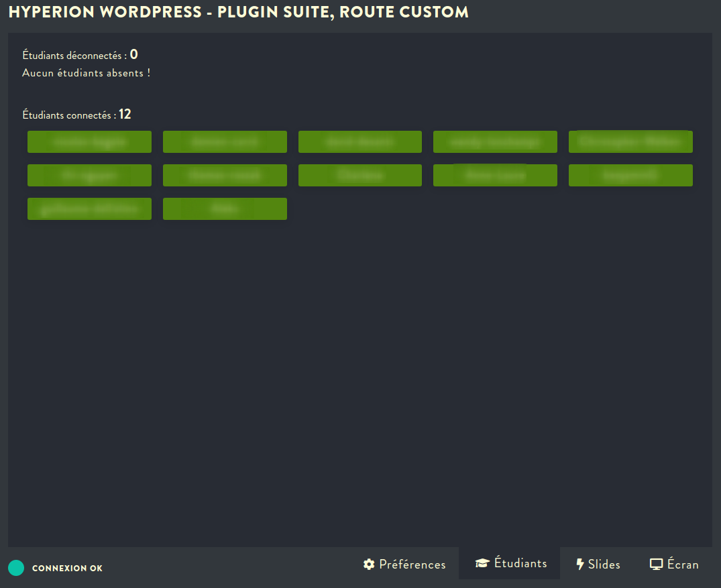
Task: Click the 'Étudiants déconnectés : 0' label
Action: pyautogui.click(x=80, y=55)
